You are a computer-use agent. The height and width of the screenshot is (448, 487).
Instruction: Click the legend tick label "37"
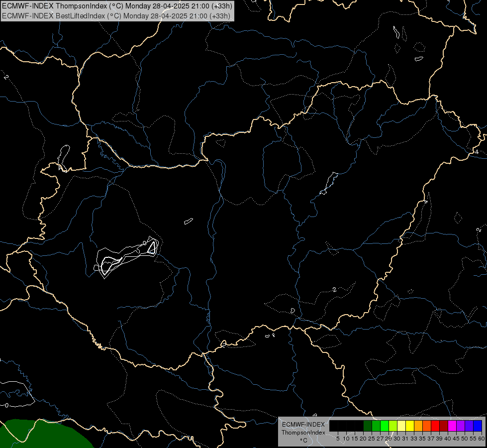(x=431, y=439)
